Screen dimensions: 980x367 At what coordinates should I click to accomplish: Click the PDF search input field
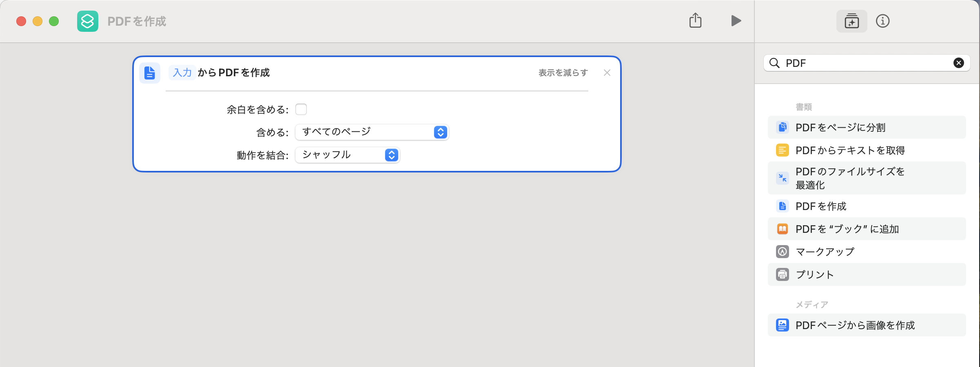pyautogui.click(x=865, y=63)
